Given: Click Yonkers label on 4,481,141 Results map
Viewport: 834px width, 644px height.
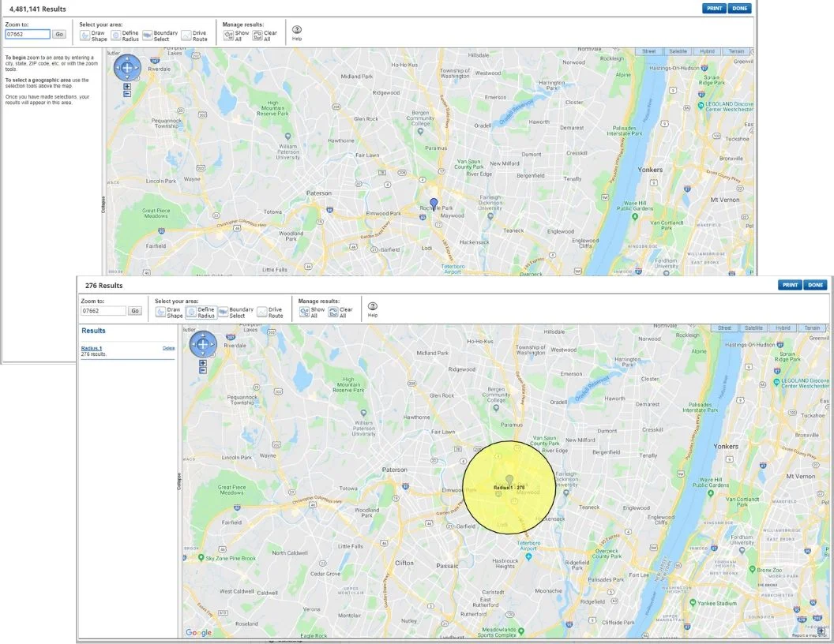Looking at the screenshot, I should coord(650,170).
